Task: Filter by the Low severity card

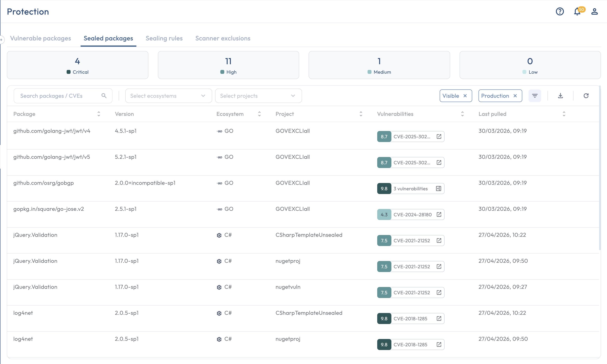Action: (530, 65)
